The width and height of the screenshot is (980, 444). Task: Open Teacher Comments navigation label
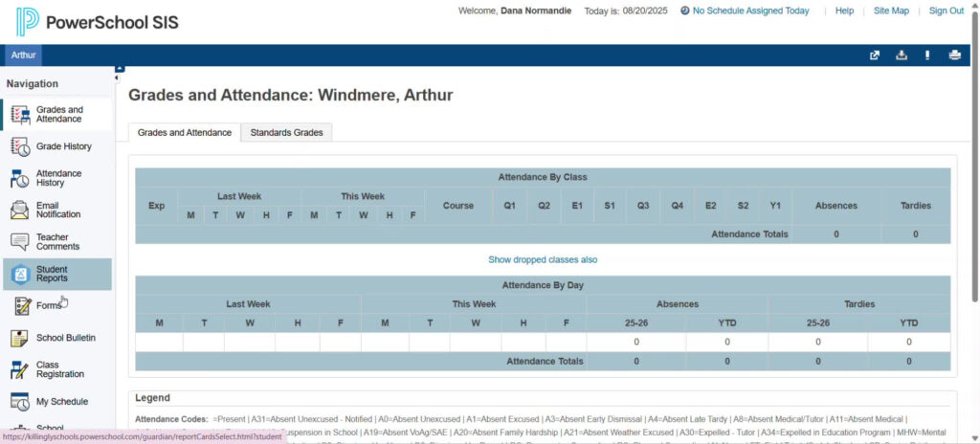57,242
